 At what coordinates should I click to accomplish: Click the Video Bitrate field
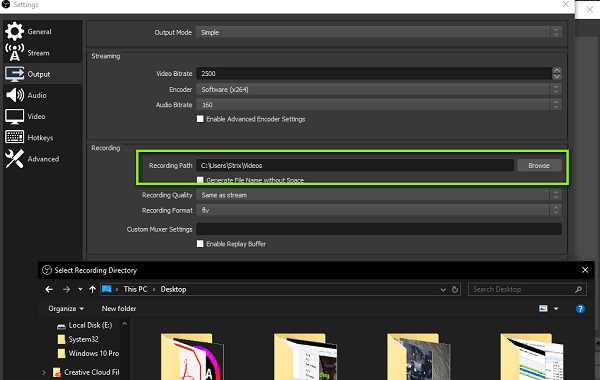click(374, 73)
